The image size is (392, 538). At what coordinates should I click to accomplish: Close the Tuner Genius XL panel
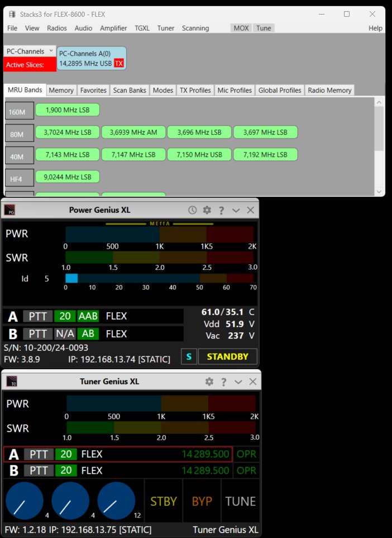tap(253, 382)
